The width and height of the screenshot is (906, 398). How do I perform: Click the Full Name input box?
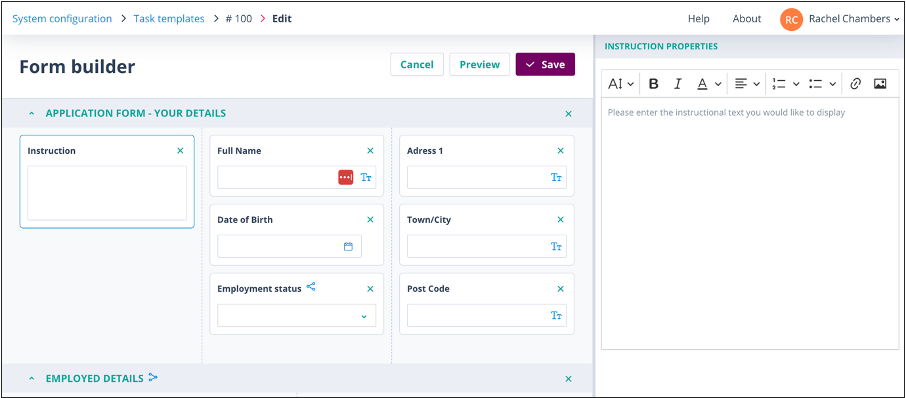point(296,177)
